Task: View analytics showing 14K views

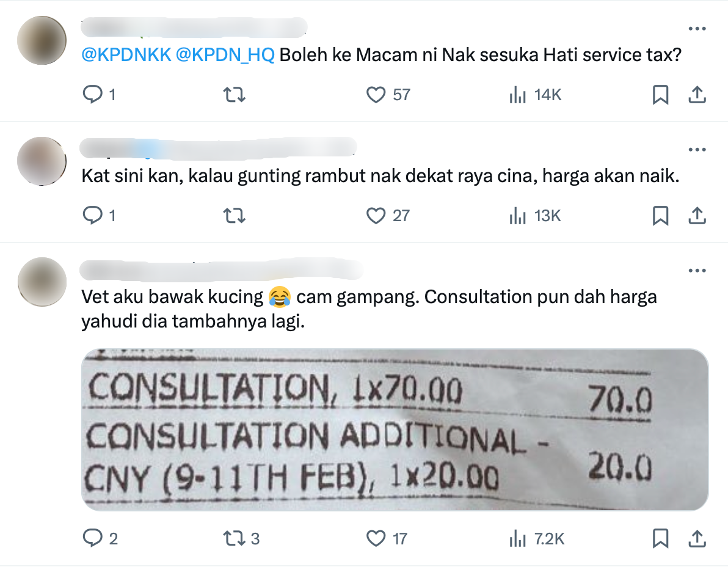Action: tap(536, 95)
